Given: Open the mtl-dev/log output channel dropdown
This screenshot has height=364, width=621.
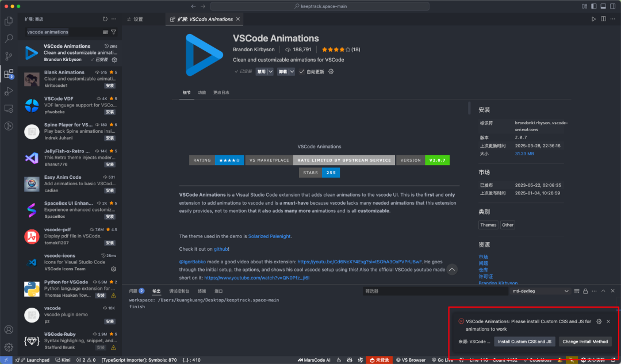Looking at the screenshot, I should pos(540,291).
